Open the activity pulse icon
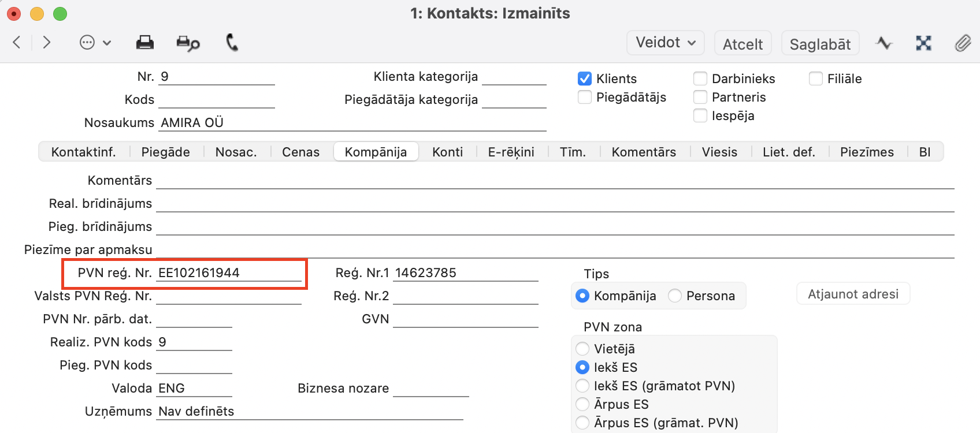Viewport: 980px width, 433px height. (x=884, y=43)
